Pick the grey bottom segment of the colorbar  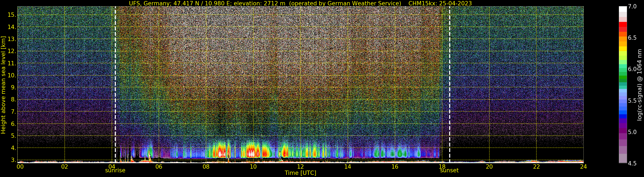[623, 158]
